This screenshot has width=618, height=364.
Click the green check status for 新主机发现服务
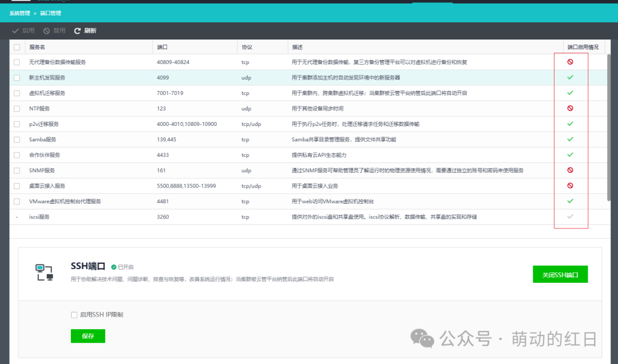[x=570, y=77]
